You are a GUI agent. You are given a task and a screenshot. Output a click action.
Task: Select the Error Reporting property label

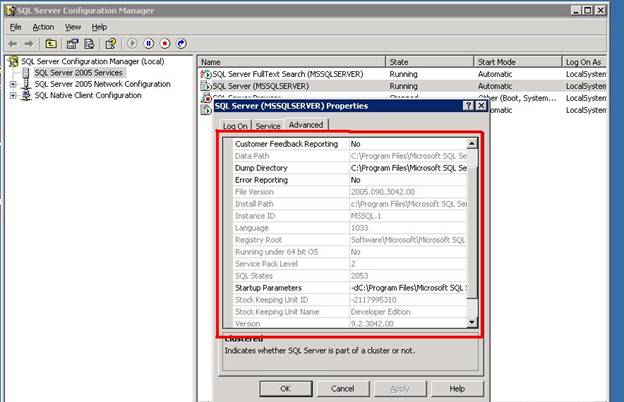(x=261, y=180)
